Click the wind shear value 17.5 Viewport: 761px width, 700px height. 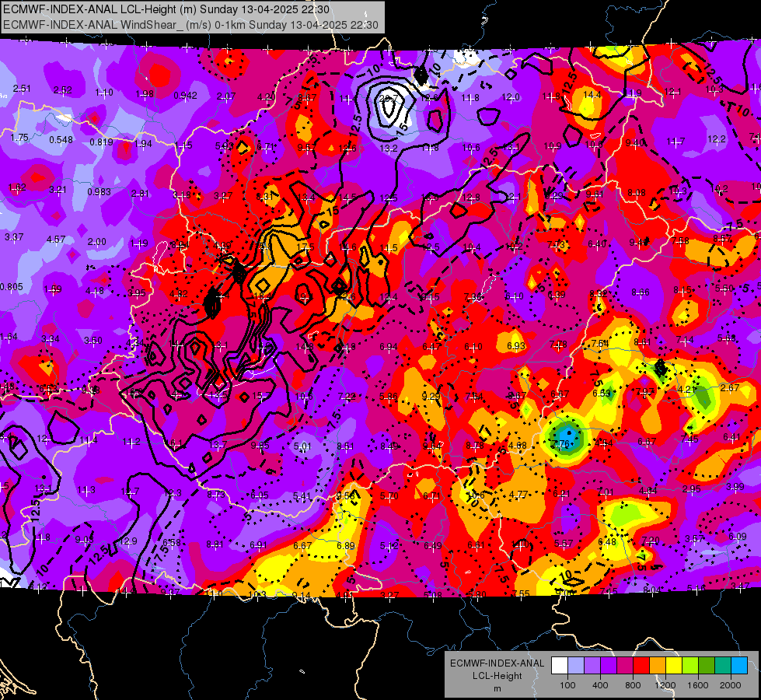pyautogui.click(x=305, y=247)
